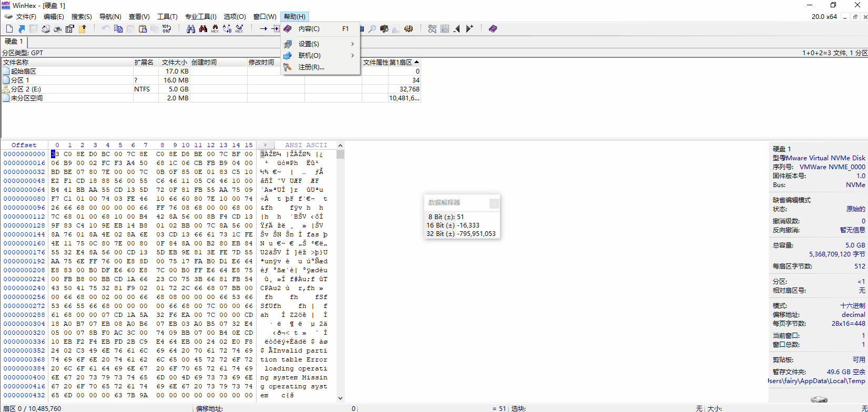Sort by 创建时间 column header
The image size is (868, 412).
(218, 63)
